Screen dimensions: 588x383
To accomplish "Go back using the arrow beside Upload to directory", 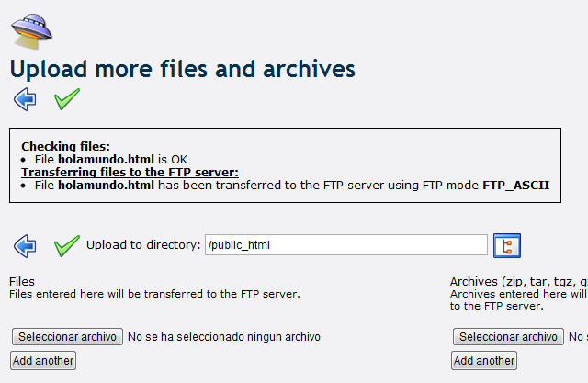I will 25,245.
